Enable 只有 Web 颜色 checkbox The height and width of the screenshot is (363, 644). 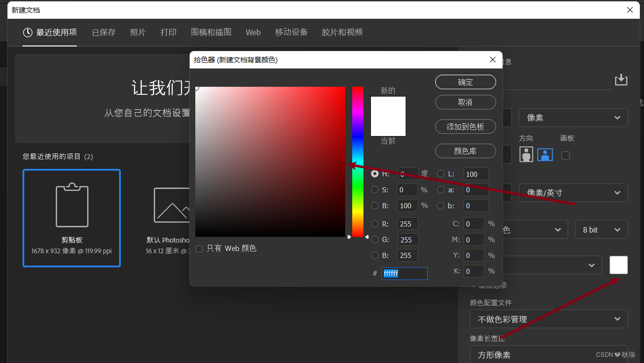tap(199, 249)
